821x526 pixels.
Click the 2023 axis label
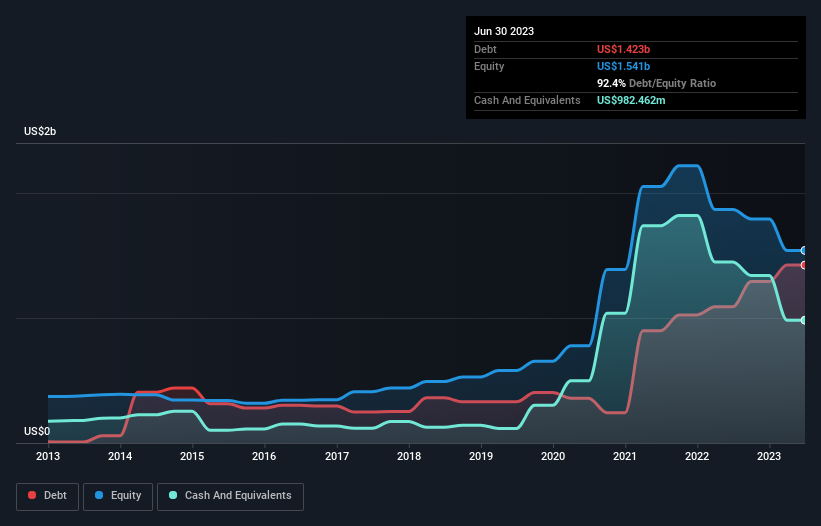point(769,456)
